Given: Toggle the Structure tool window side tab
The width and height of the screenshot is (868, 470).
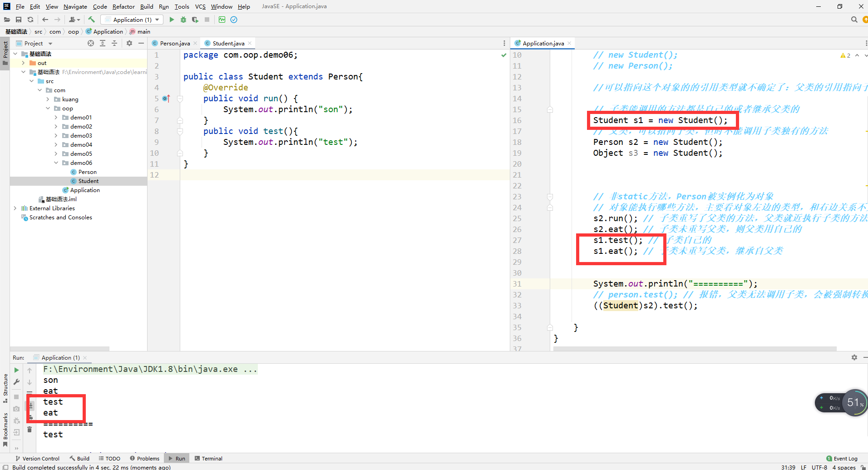Looking at the screenshot, I should pyautogui.click(x=5, y=388).
